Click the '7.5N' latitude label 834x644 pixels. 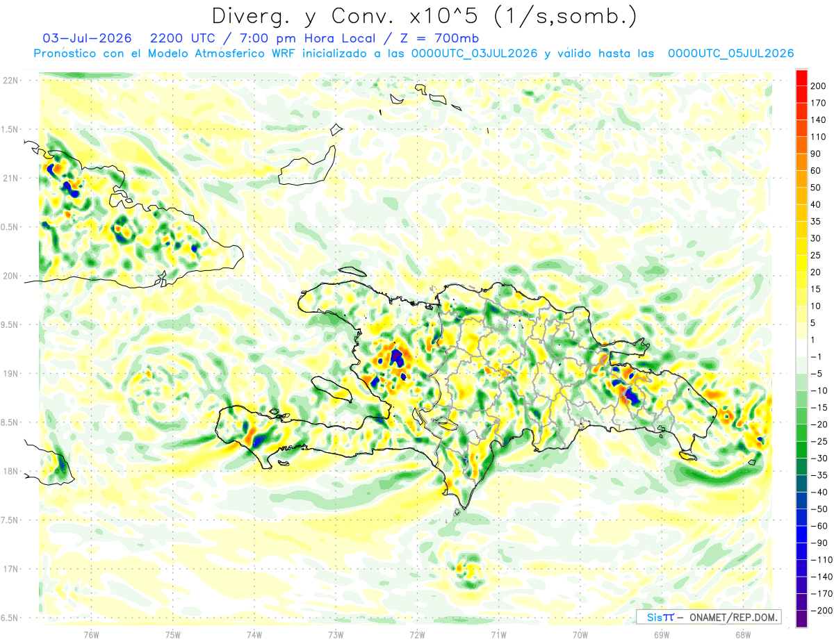pyautogui.click(x=10, y=520)
